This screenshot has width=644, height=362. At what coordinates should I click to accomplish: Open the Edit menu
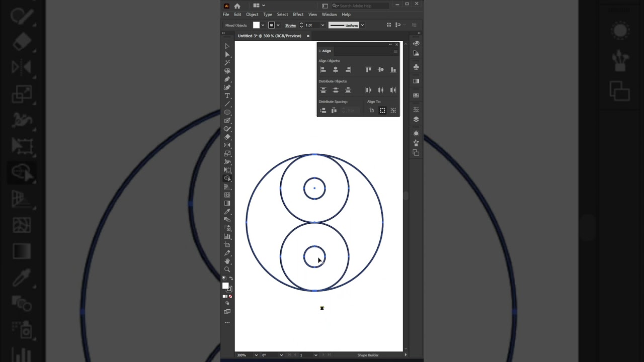[237, 15]
